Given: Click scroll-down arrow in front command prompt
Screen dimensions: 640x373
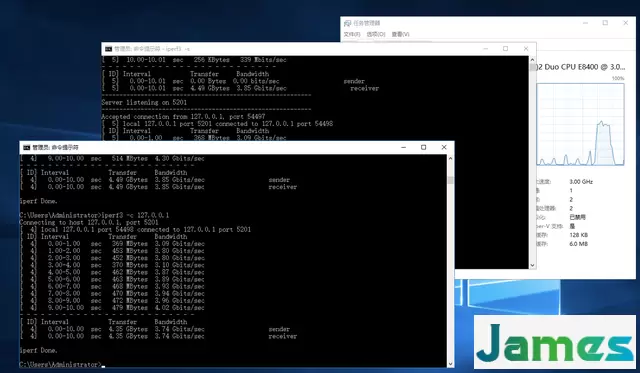Looking at the screenshot, I should [x=450, y=364].
